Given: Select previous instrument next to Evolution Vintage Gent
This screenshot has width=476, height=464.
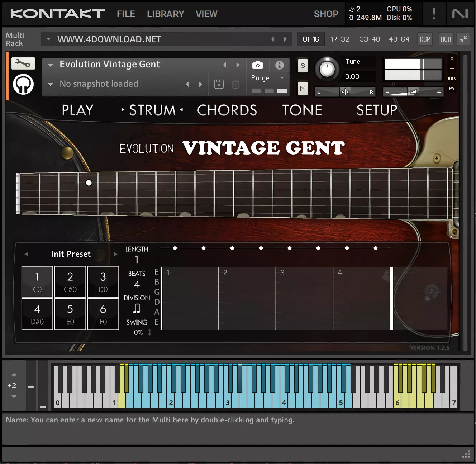Looking at the screenshot, I should pos(224,65).
